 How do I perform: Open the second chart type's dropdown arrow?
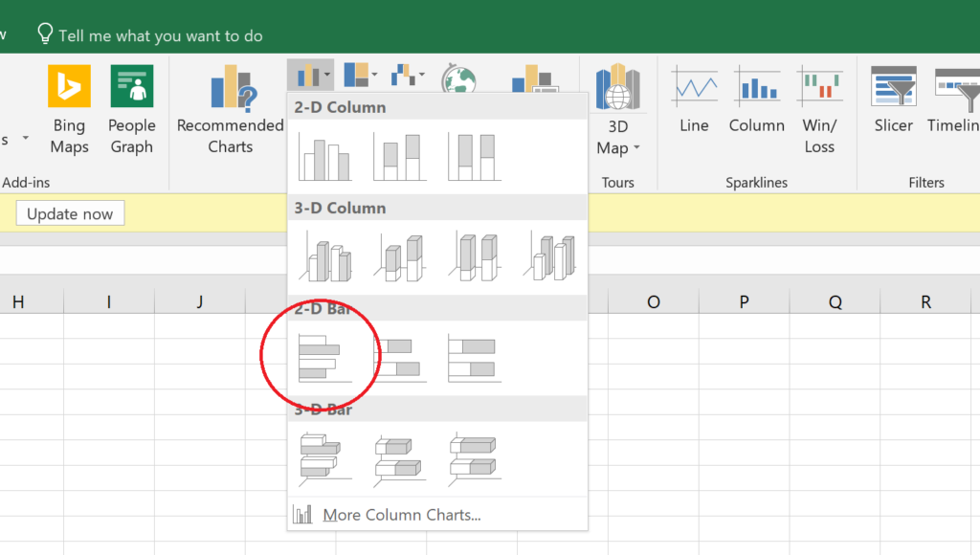click(376, 75)
